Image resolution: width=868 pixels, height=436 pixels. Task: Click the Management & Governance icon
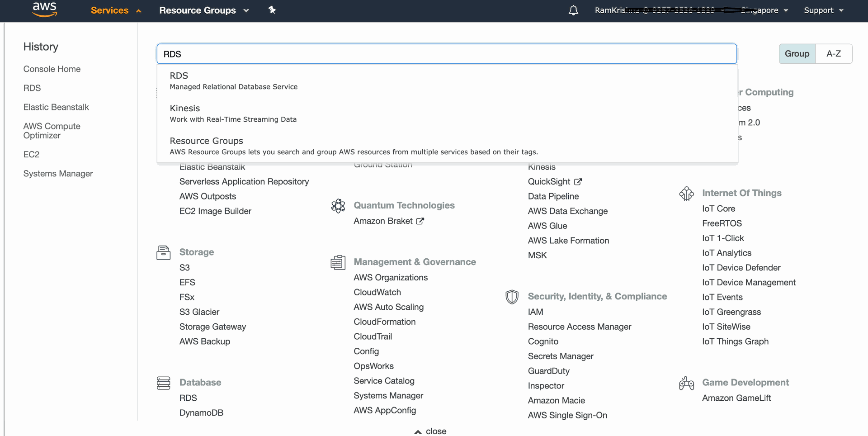coord(338,262)
